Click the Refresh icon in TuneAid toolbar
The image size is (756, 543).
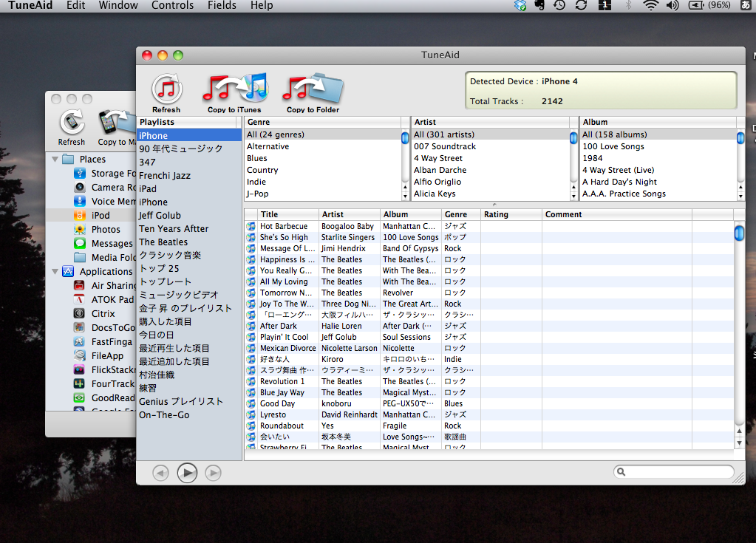tap(167, 89)
